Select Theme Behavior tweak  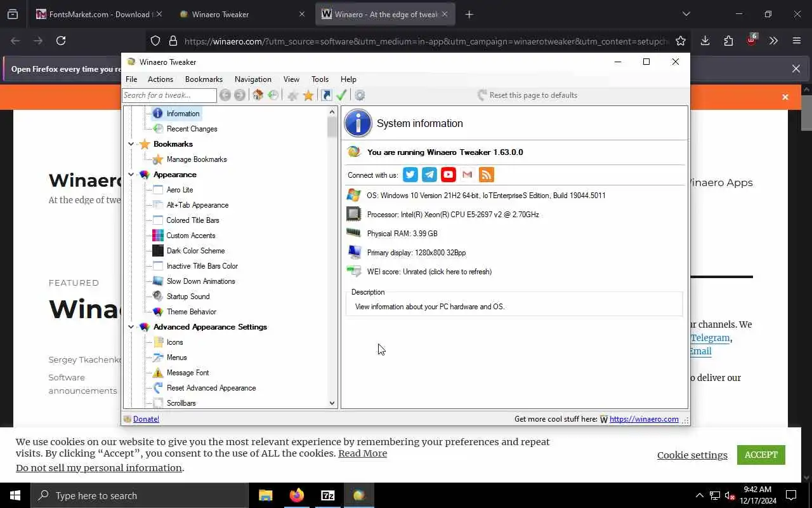[x=185, y=312]
